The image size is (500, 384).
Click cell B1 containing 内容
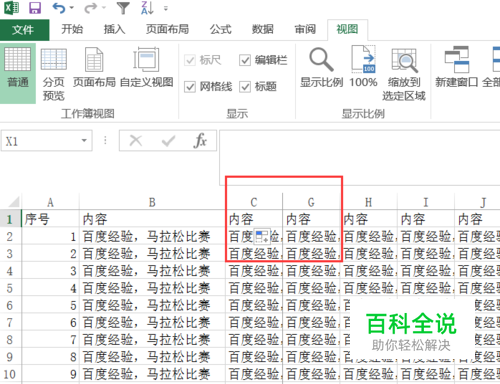point(153,219)
